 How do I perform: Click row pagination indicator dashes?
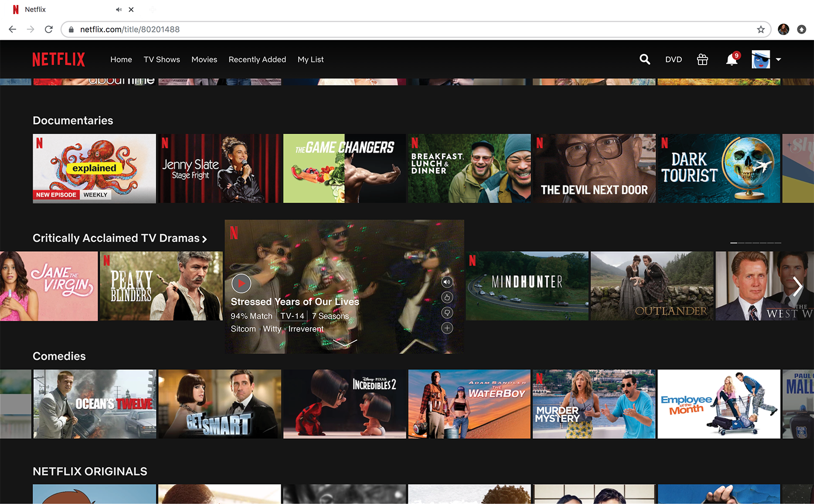click(755, 243)
